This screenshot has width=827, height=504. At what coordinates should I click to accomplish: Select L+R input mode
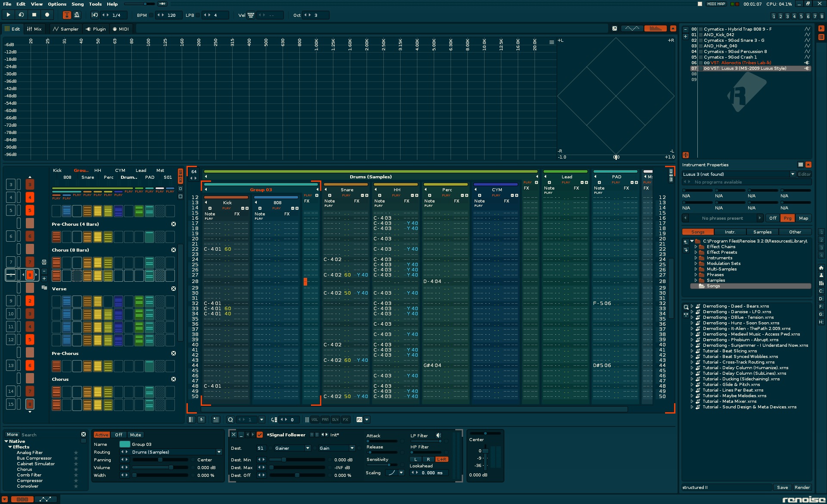442,459
